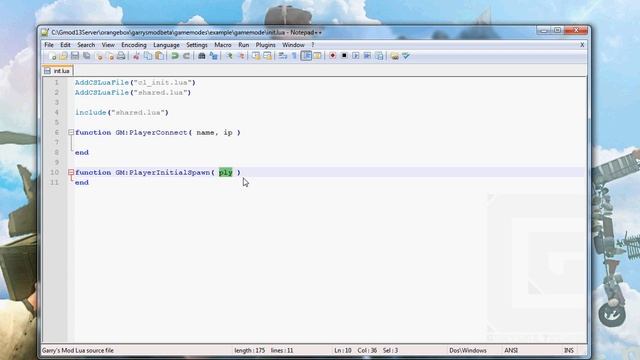640x360 pixels.
Task: Click the Paste clipboard icon
Action: [160, 56]
